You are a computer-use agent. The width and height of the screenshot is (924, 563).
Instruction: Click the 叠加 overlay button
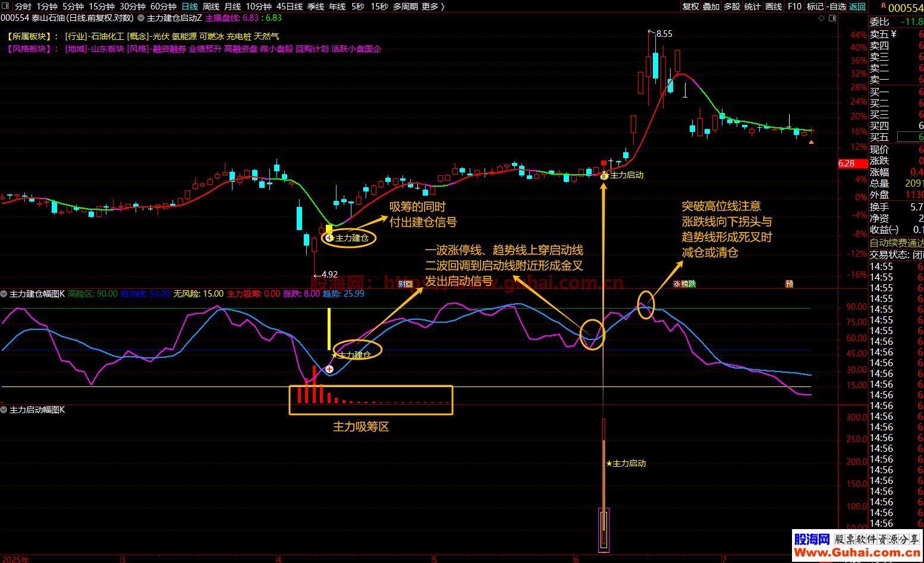coord(711,7)
